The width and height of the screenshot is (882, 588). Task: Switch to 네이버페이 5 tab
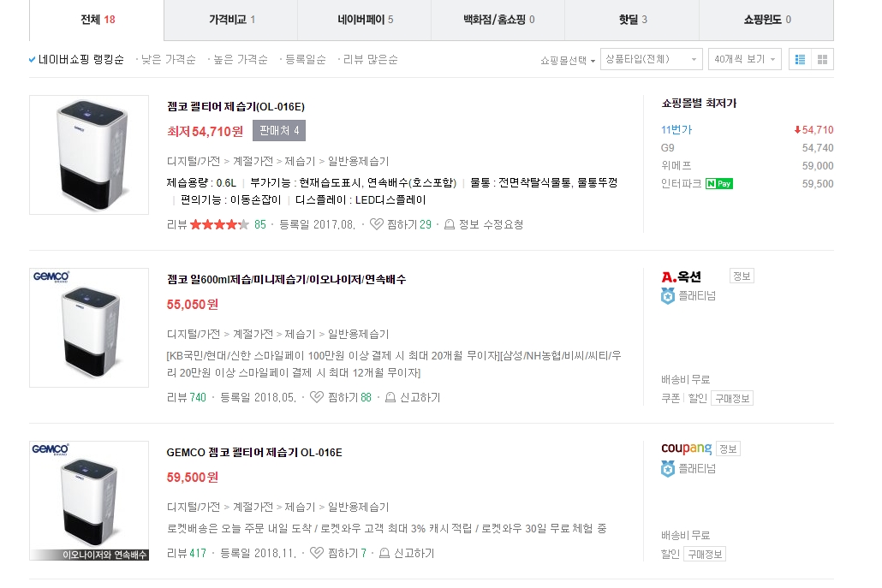tap(365, 20)
